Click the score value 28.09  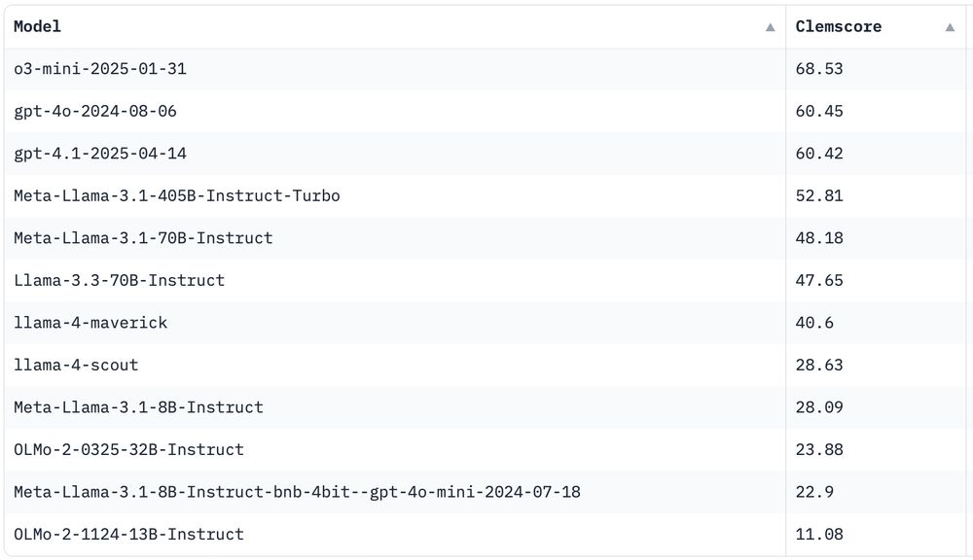(x=819, y=407)
